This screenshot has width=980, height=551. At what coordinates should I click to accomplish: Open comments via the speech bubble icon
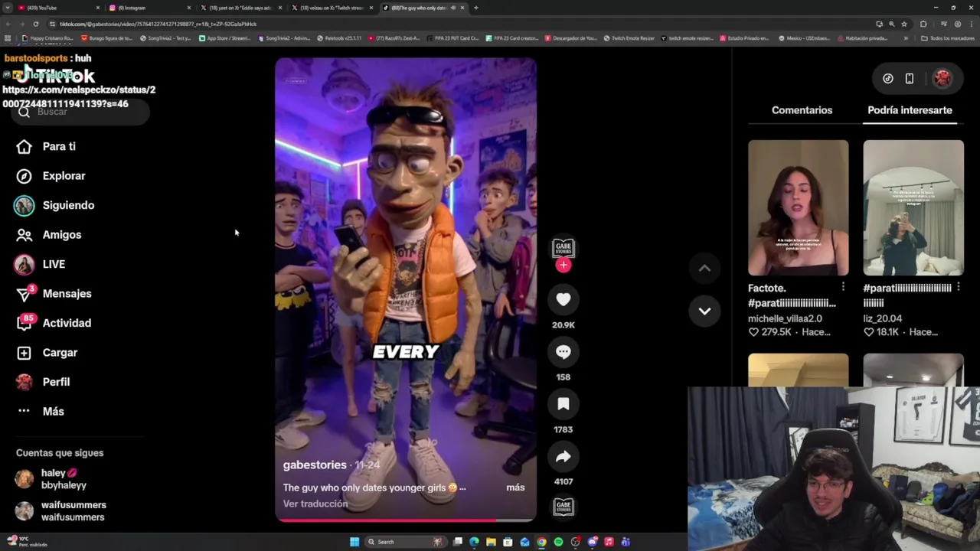[563, 352]
